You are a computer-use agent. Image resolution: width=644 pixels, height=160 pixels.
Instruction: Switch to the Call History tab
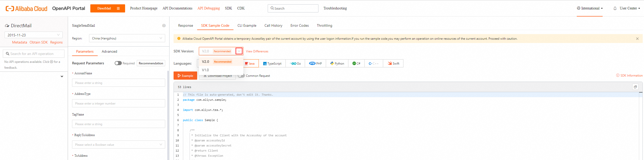click(273, 26)
